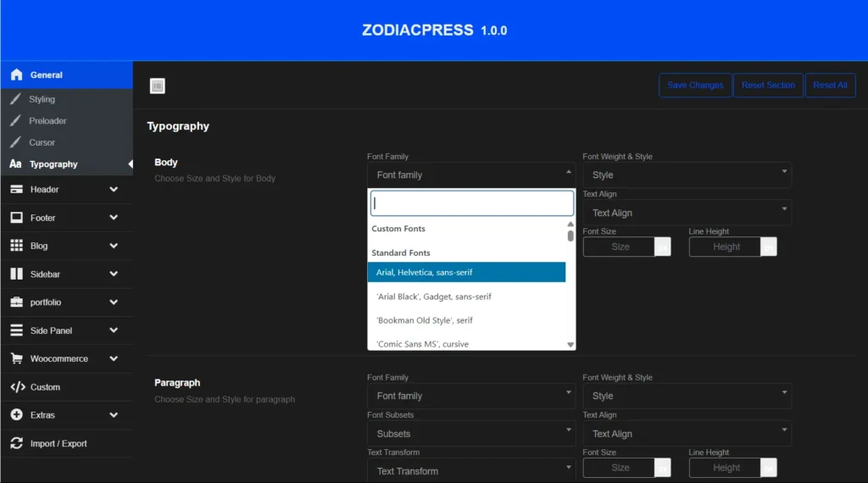Open the Paragraph Font Subsets dropdown
This screenshot has height=483, width=868.
tap(470, 434)
